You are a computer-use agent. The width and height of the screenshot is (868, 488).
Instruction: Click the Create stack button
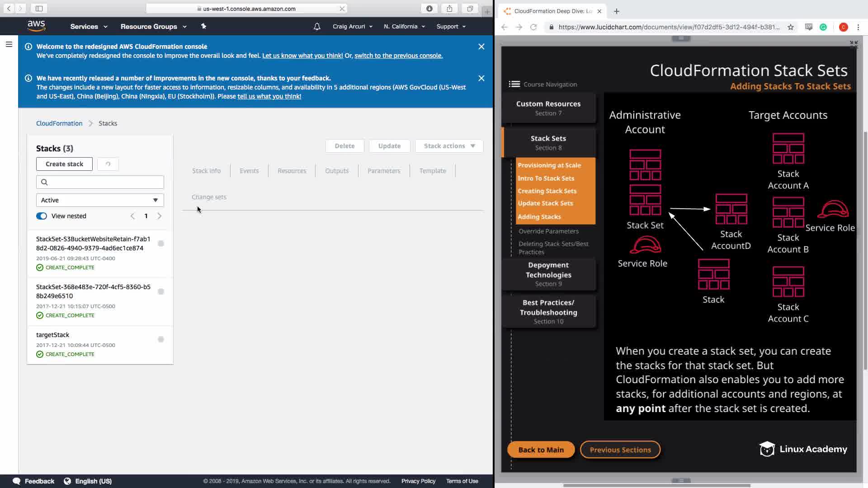click(x=64, y=164)
